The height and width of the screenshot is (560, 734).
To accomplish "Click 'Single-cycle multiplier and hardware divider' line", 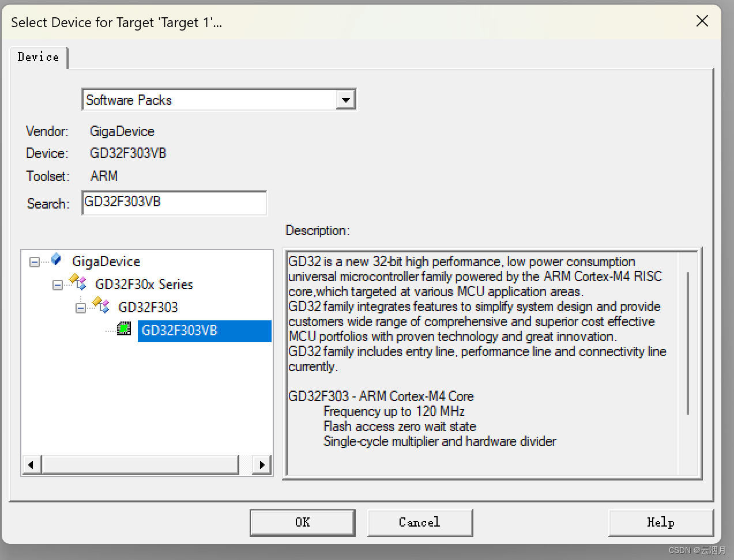I will coord(440,441).
